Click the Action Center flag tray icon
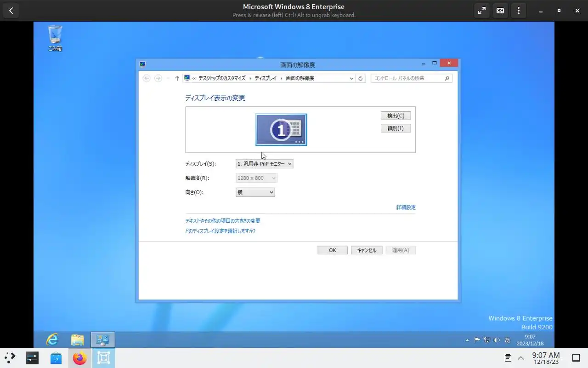 click(477, 340)
